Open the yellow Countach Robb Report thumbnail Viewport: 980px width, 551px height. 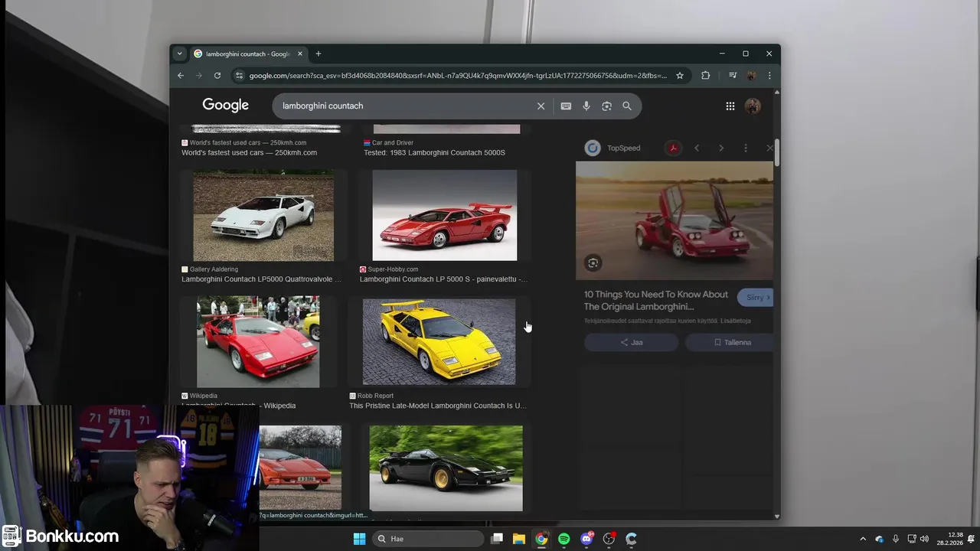(439, 342)
